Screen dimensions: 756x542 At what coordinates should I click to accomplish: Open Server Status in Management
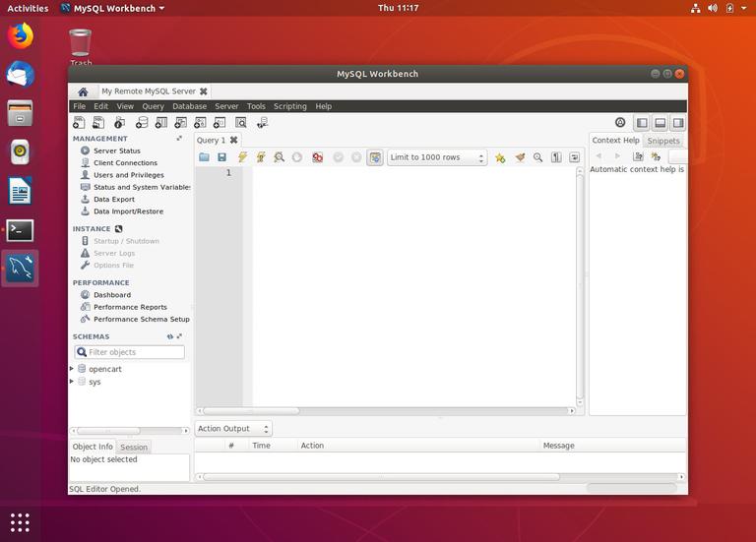[116, 151]
